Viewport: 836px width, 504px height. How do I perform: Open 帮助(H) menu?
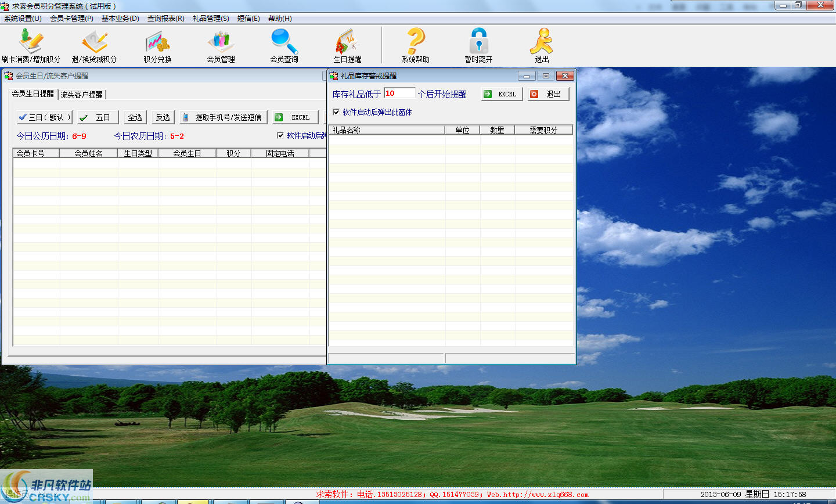pos(280,19)
